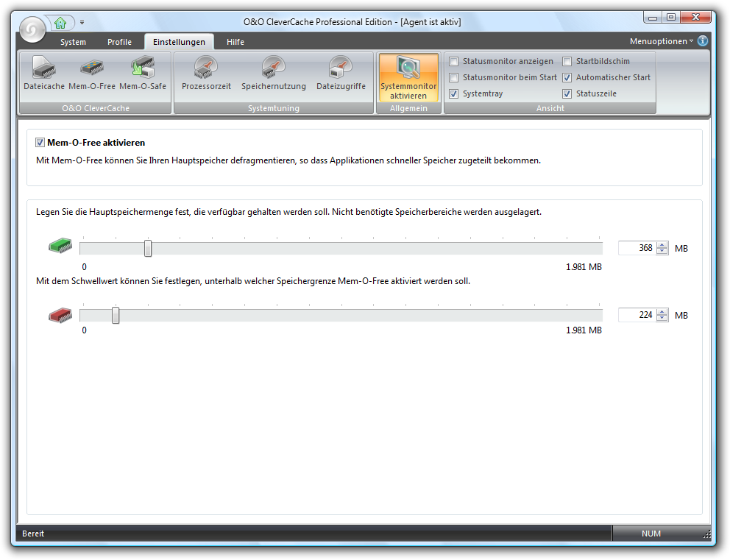Open Speichernutzung system tuning
The image size is (730, 560).
click(273, 73)
